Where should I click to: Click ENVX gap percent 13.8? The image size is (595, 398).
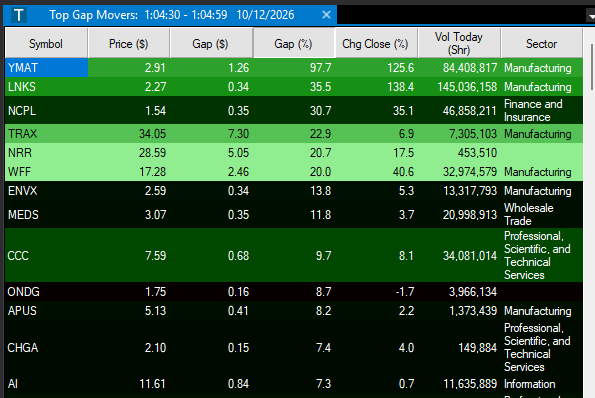coord(321,190)
